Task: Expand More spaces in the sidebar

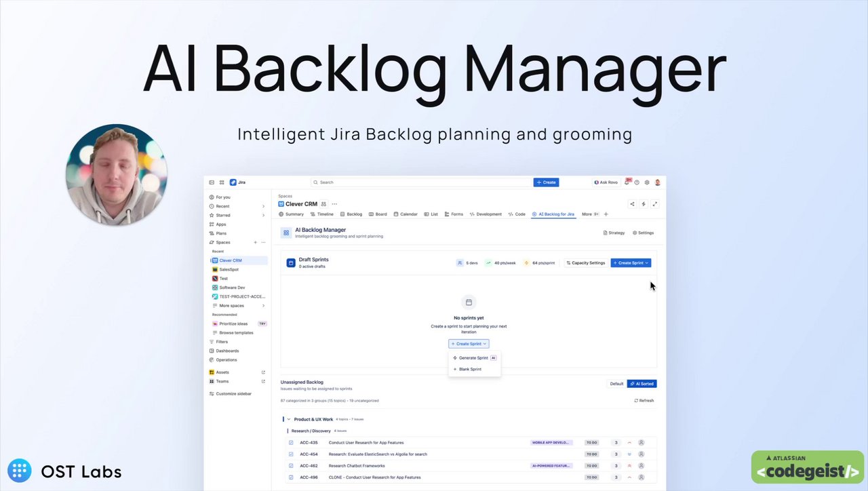Action: pyautogui.click(x=239, y=306)
